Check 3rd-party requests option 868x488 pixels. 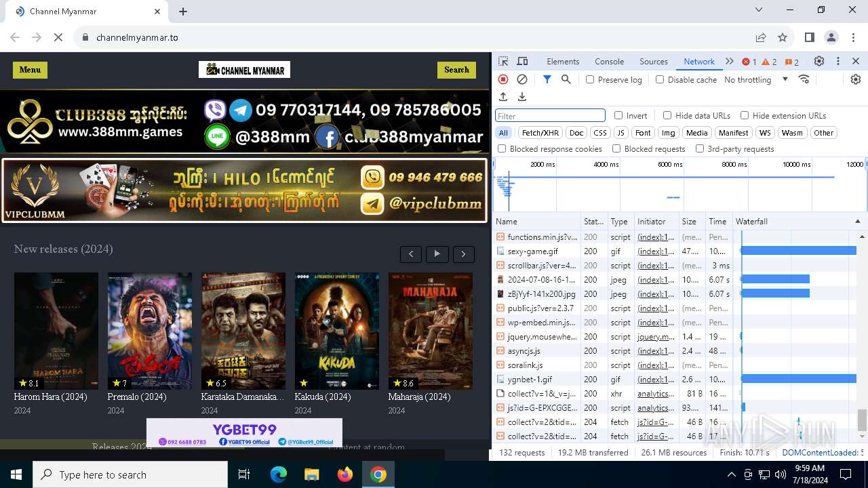click(x=700, y=148)
